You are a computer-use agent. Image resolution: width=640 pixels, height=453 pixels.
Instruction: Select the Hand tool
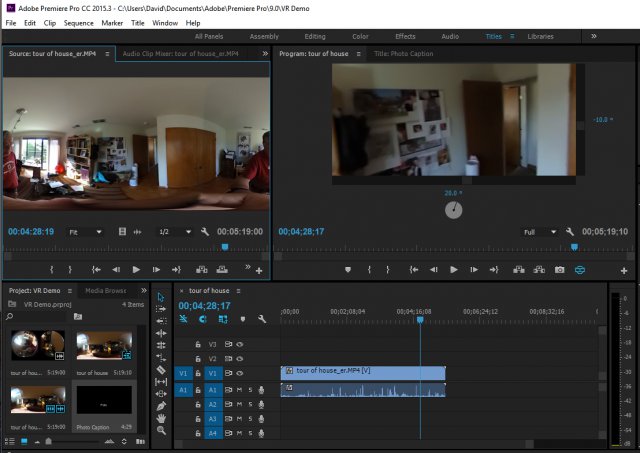click(x=161, y=418)
